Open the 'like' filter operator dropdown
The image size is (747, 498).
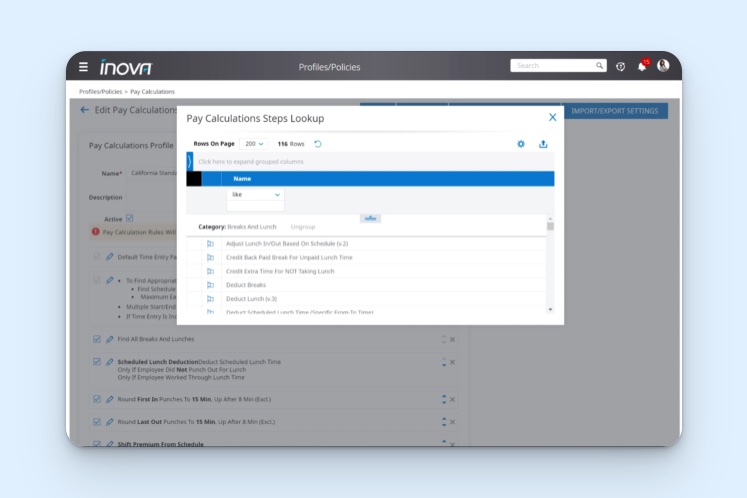pyautogui.click(x=255, y=195)
